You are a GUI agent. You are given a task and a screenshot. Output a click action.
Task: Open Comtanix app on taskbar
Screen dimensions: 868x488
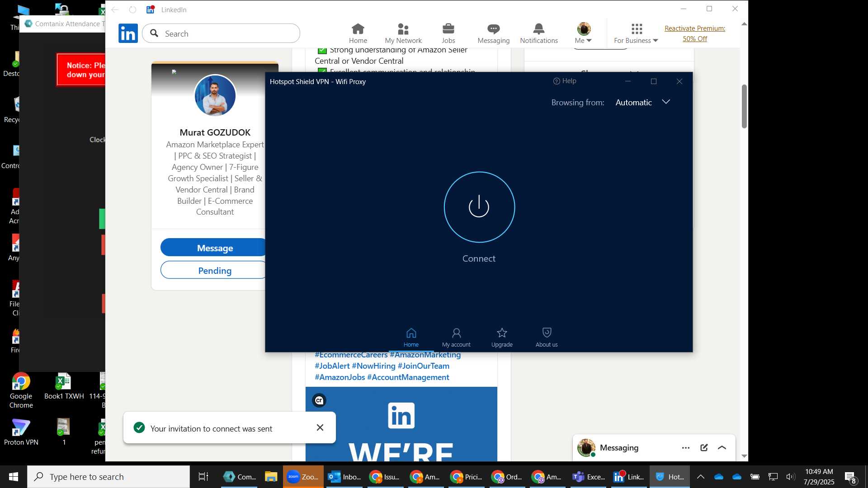(239, 477)
